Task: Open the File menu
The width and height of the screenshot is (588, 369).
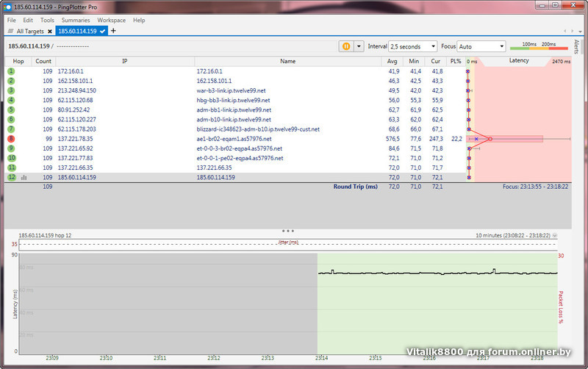Action: [12, 21]
